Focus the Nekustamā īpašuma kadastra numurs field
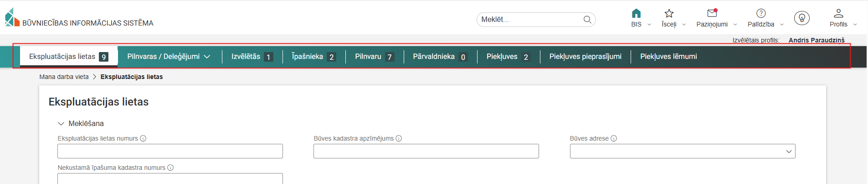The height and width of the screenshot is (184, 868). pos(170,179)
